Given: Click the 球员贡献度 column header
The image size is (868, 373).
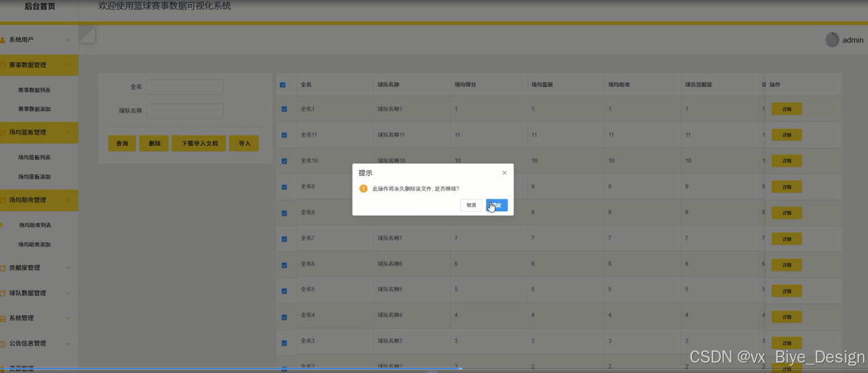Looking at the screenshot, I should click(x=698, y=85).
